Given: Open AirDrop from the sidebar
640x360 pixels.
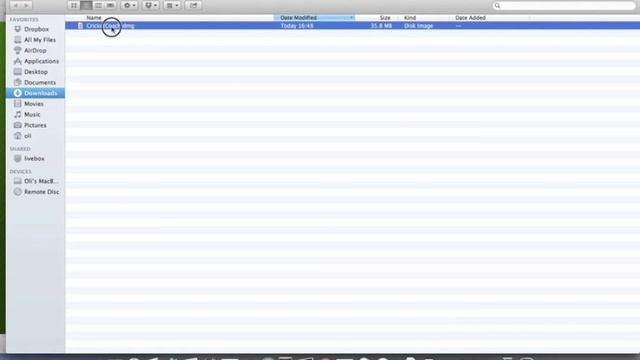Looking at the screenshot, I should coord(35,50).
